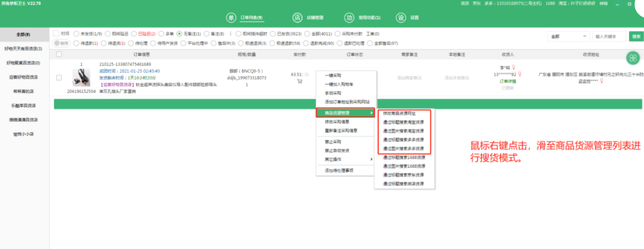The image size is (644, 249).
Task: Open the 全部 search scope dropdown
Action: 568,36
